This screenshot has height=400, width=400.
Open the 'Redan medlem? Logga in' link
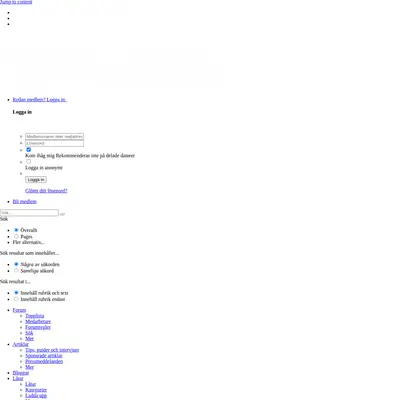(40, 100)
